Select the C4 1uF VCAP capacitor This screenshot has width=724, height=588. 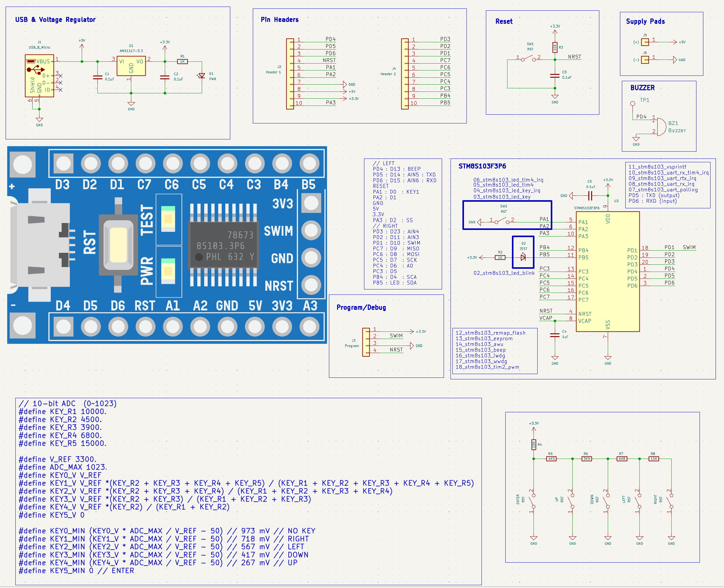pos(555,335)
